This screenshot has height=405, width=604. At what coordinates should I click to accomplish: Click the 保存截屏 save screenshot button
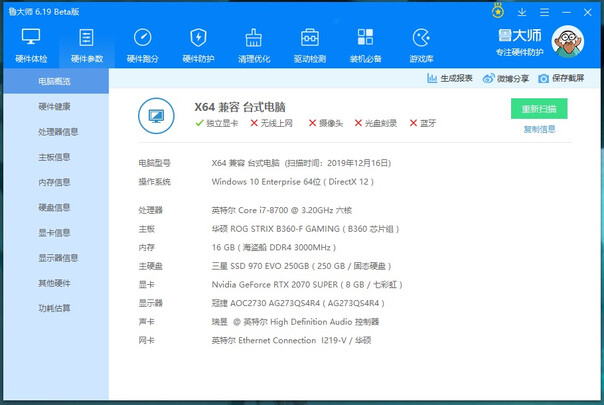(561, 78)
